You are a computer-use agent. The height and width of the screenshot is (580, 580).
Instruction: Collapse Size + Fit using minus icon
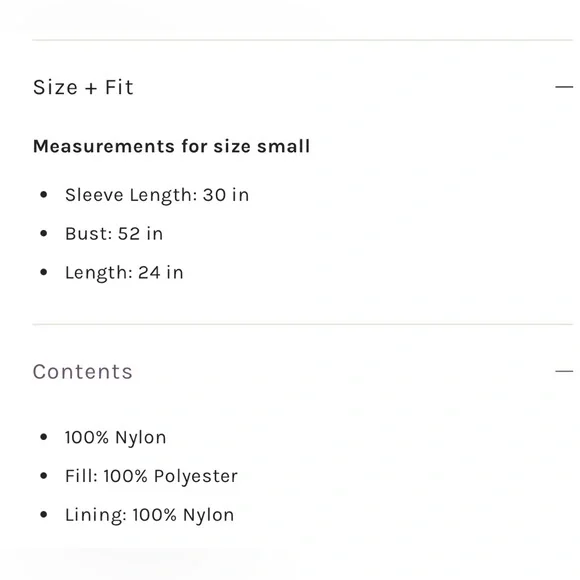click(564, 87)
